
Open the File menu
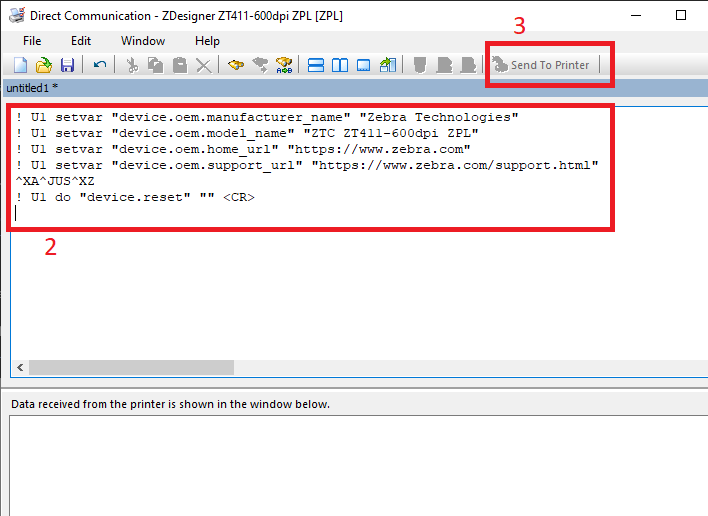pyautogui.click(x=32, y=41)
